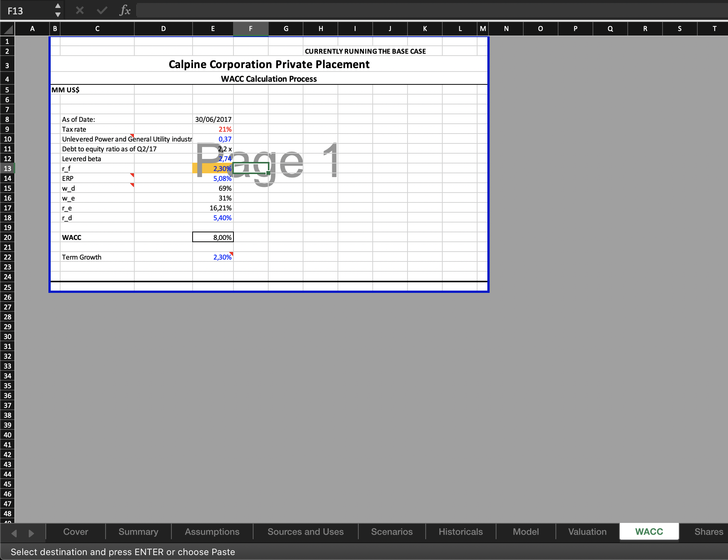Open the Scenarios sheet tab
The height and width of the screenshot is (560, 728).
pos(392,532)
